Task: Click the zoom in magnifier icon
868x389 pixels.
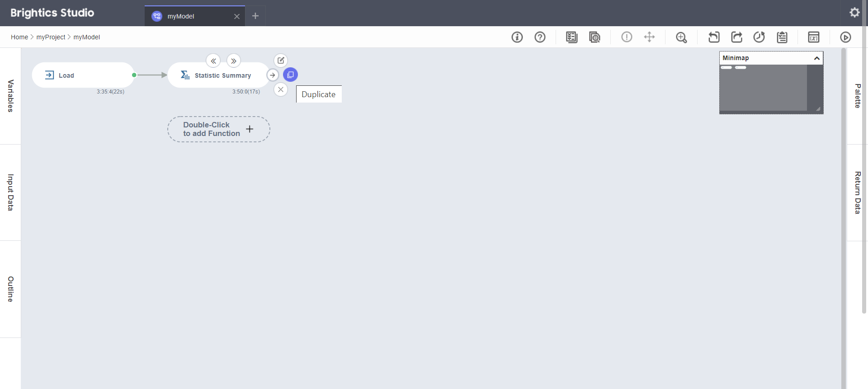Action: click(681, 37)
